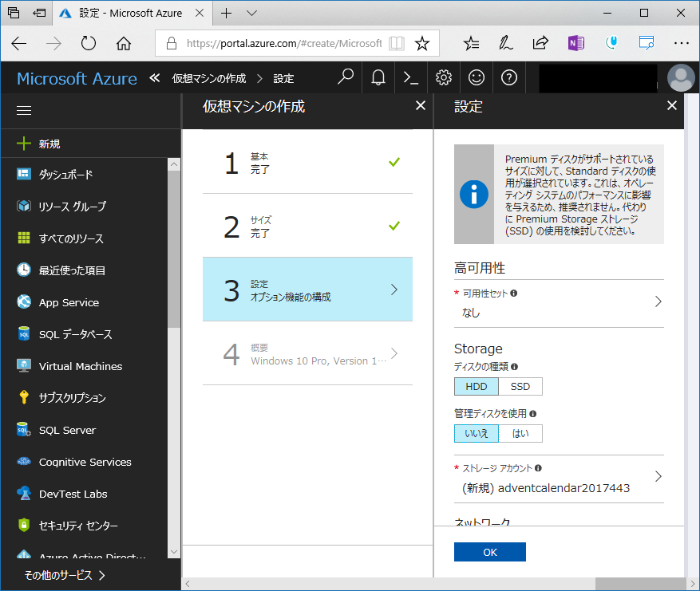Open the user account avatar

[681, 77]
